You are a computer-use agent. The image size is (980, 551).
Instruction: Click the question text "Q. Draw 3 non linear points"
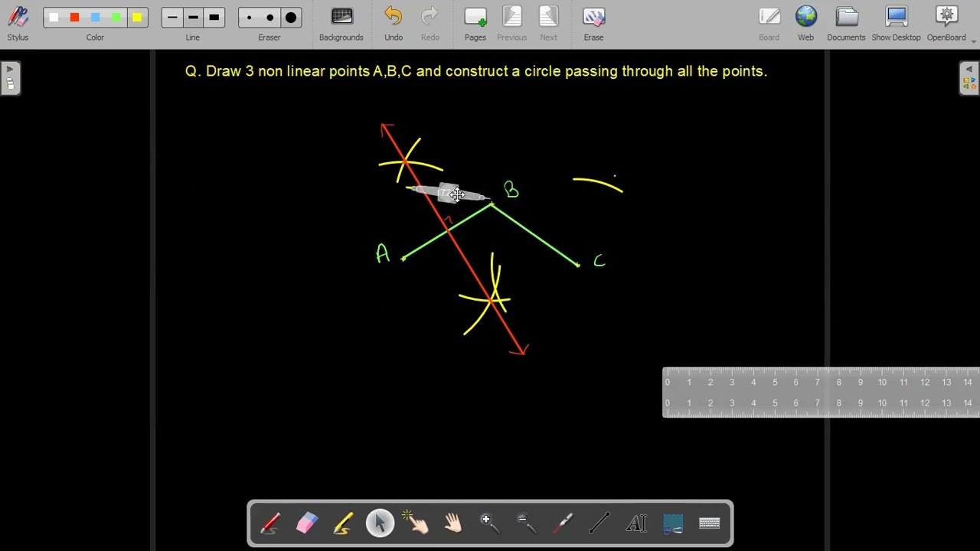[x=277, y=71]
